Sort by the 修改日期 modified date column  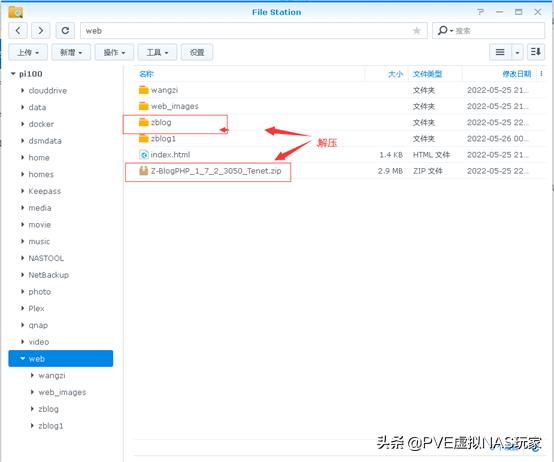(x=517, y=74)
